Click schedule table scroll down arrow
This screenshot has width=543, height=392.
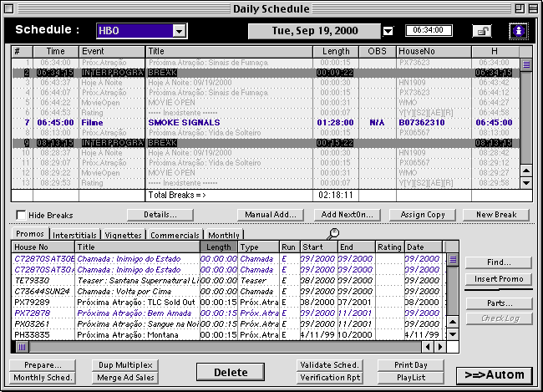point(526,183)
